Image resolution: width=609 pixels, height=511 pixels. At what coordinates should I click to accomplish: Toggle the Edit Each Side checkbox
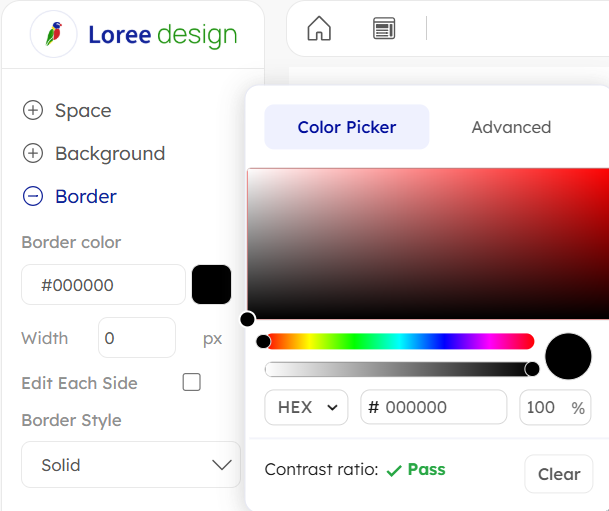coord(191,382)
